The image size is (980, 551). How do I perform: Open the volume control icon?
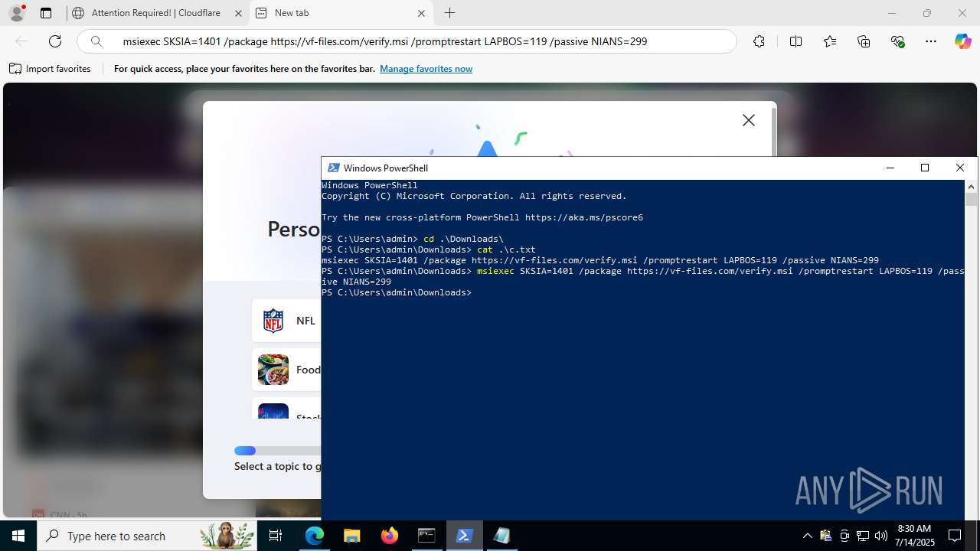(x=881, y=536)
